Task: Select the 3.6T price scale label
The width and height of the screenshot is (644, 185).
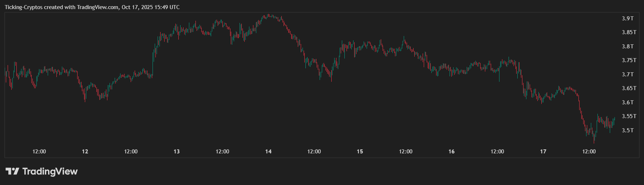Action: [627, 102]
